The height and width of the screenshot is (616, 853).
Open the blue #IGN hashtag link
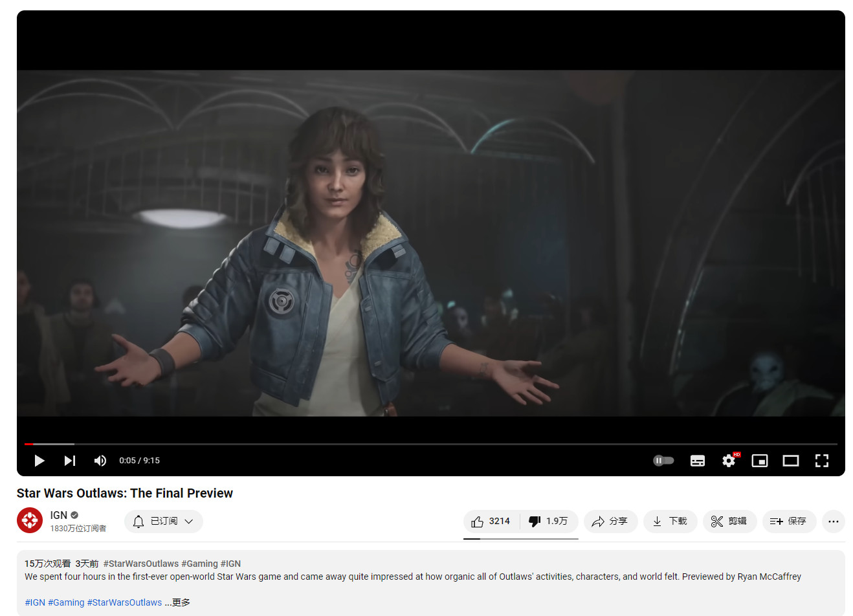click(35, 602)
